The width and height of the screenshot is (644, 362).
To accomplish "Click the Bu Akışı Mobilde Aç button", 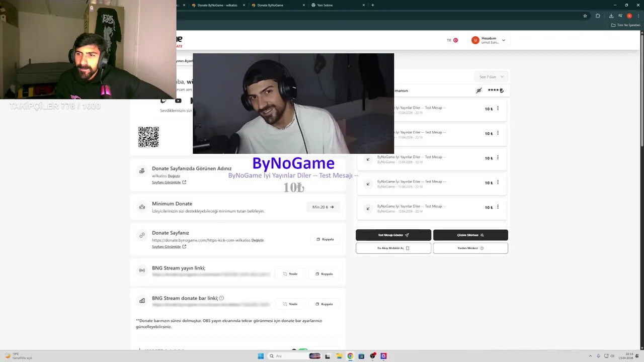I will pyautogui.click(x=393, y=248).
